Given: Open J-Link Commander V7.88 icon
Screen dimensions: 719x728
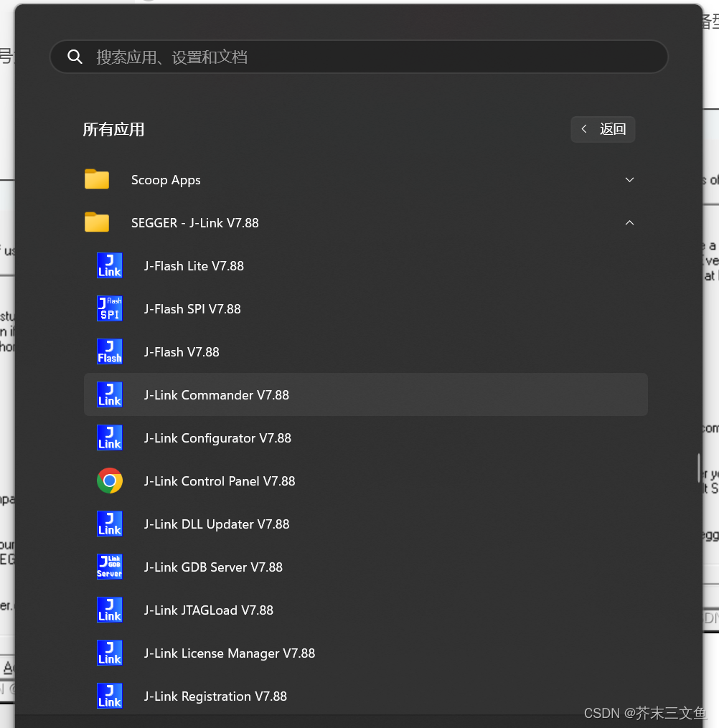Looking at the screenshot, I should [x=110, y=394].
